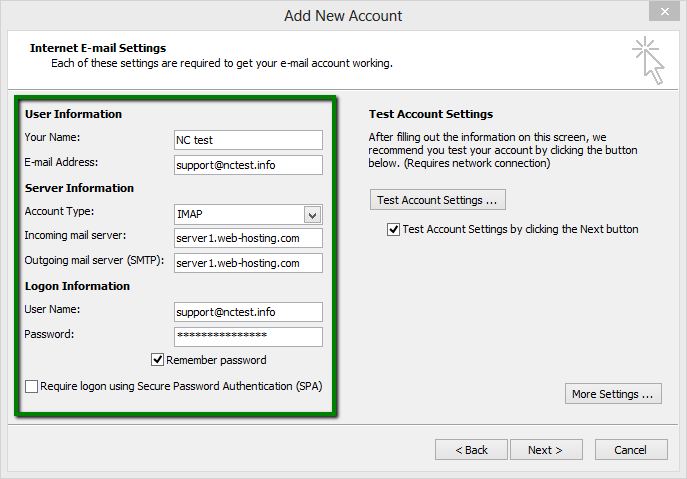Close the Add New Account window
The height and width of the screenshot is (479, 687).
(664, 11)
